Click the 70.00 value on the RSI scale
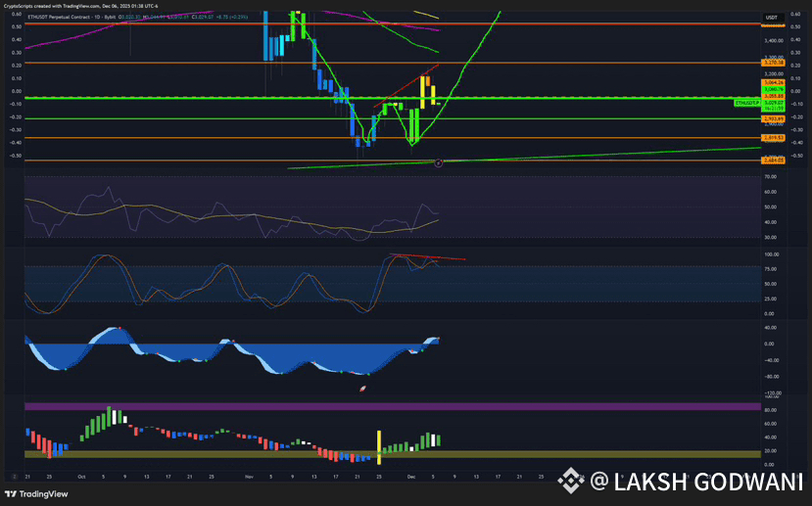 [770, 177]
